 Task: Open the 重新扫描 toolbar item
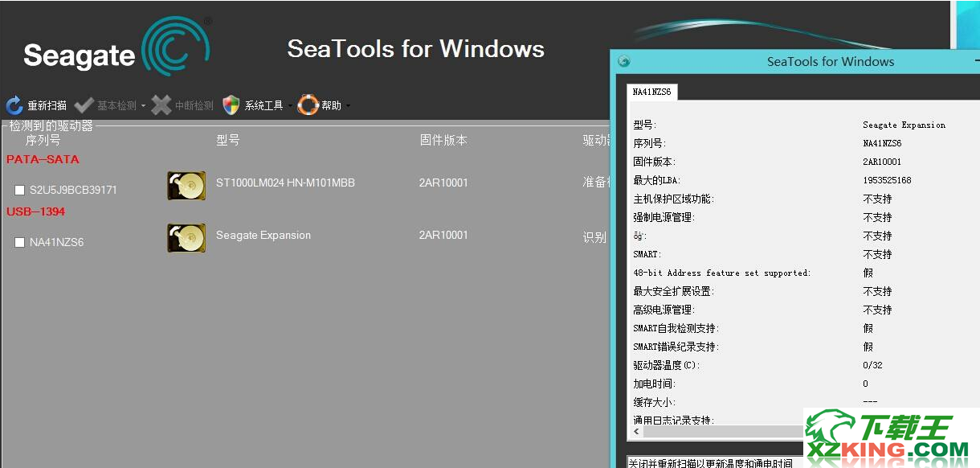tap(37, 105)
